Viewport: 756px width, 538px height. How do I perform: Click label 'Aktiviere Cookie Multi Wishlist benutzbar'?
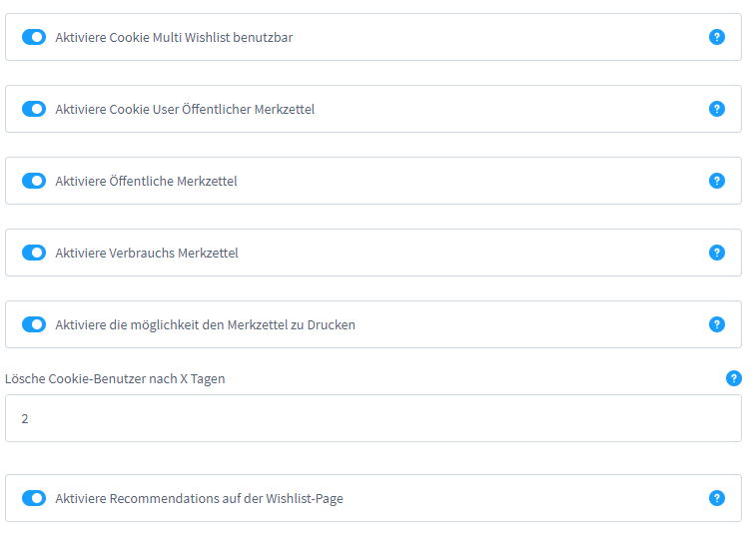pyautogui.click(x=174, y=38)
